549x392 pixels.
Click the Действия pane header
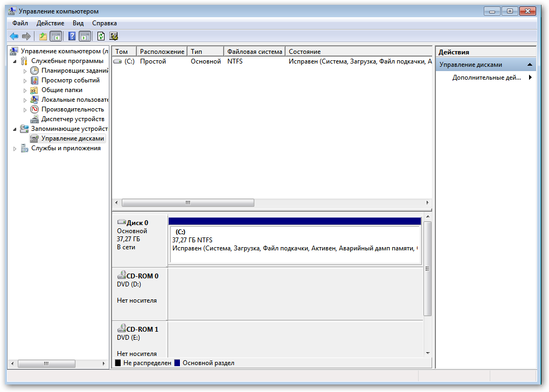486,52
